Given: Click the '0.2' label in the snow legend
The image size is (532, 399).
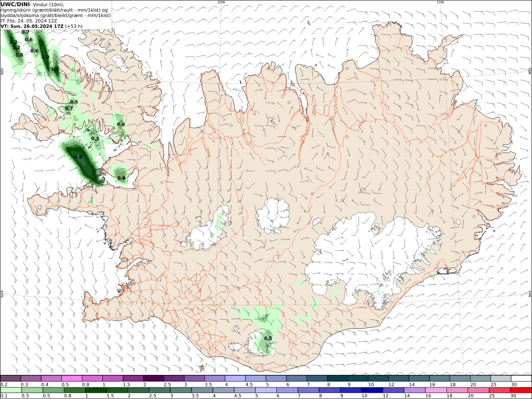Looking at the screenshot, I should pos(4,384).
